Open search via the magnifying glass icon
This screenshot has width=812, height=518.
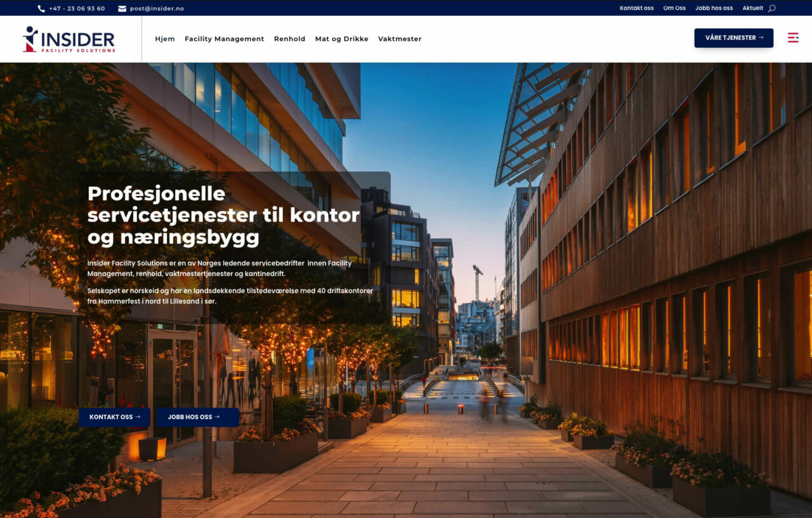point(771,8)
